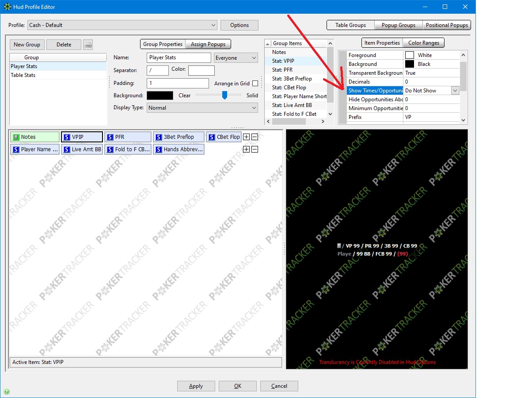This screenshot has width=532, height=398.
Task: Toggle the Arrange in Grid checkbox
Action: pyautogui.click(x=255, y=84)
